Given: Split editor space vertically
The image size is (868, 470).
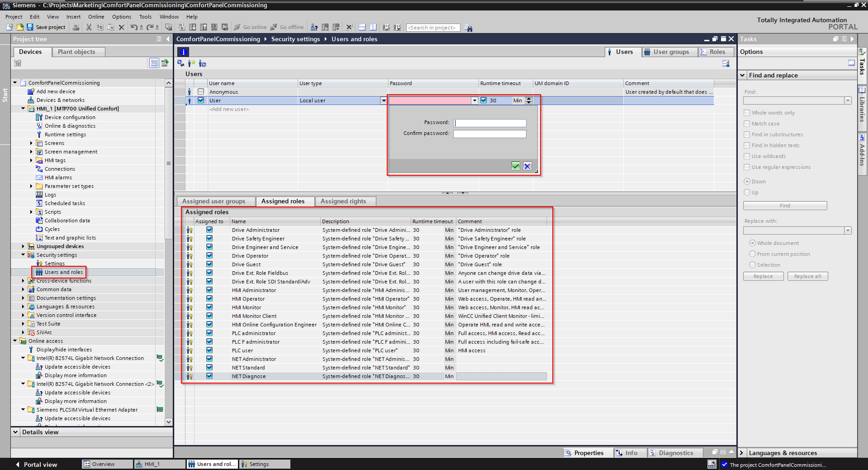Looking at the screenshot, I should point(373,27).
